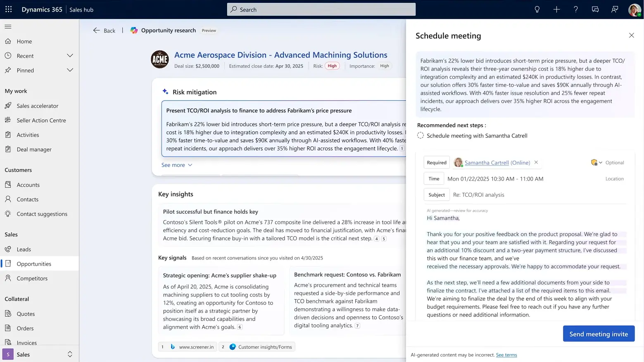Viewport: 644px width, 362px height.
Task: Open the See terms link
Action: (506, 355)
